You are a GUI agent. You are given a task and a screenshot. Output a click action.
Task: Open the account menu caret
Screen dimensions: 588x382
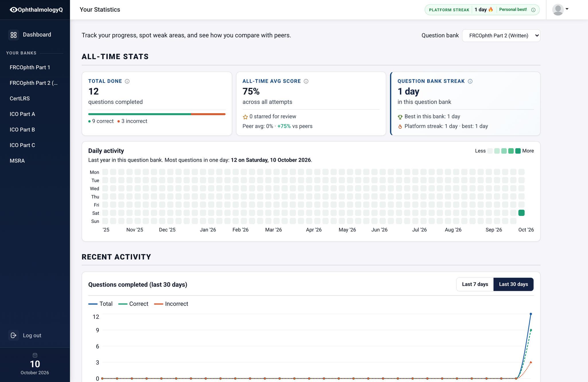click(567, 9)
